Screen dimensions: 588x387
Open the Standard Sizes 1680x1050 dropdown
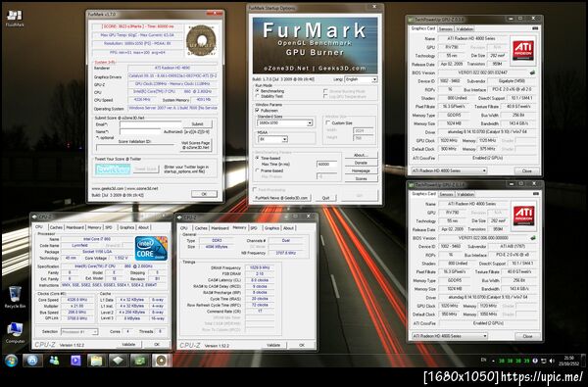284,123
